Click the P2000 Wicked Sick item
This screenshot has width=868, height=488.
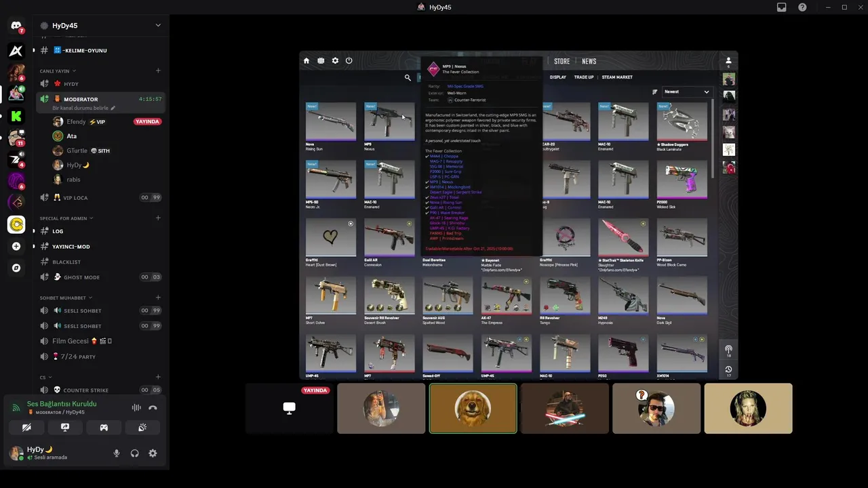pyautogui.click(x=682, y=184)
